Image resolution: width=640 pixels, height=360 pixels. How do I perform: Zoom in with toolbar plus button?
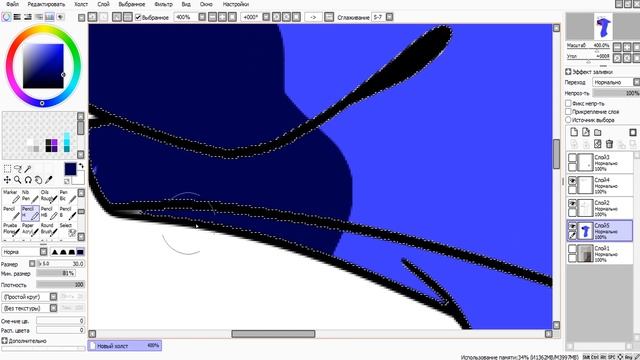(222, 17)
